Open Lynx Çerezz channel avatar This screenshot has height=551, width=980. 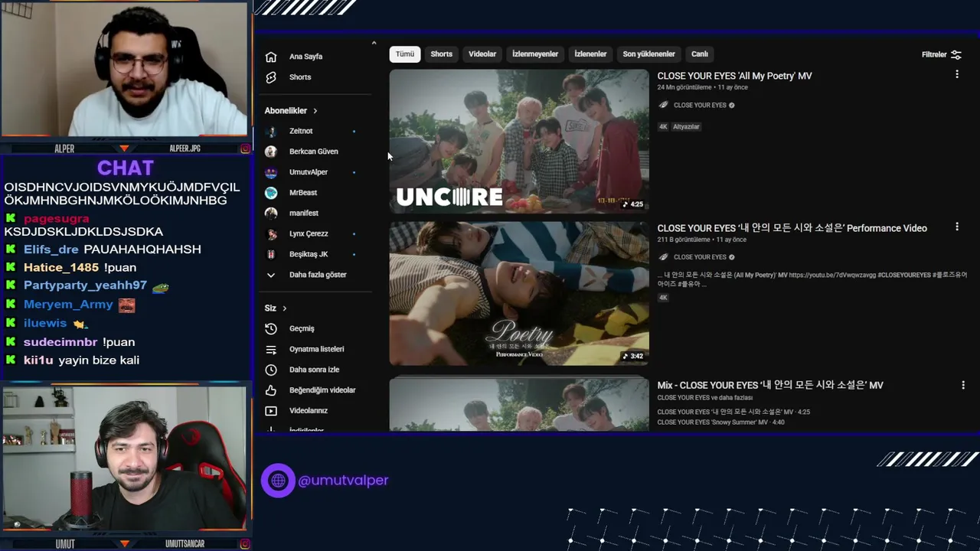270,234
